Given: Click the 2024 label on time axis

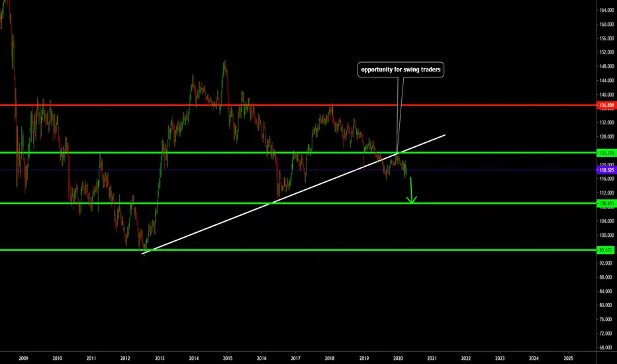Looking at the screenshot, I should (x=534, y=358).
